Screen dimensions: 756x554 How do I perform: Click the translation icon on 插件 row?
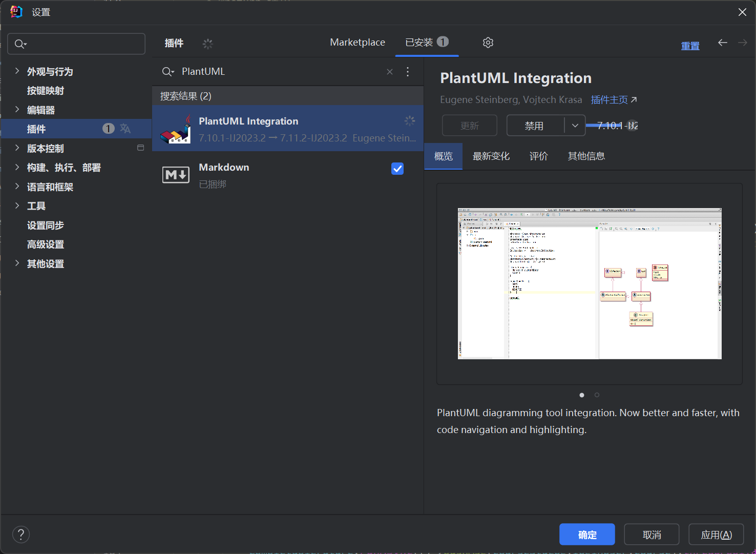click(x=125, y=129)
